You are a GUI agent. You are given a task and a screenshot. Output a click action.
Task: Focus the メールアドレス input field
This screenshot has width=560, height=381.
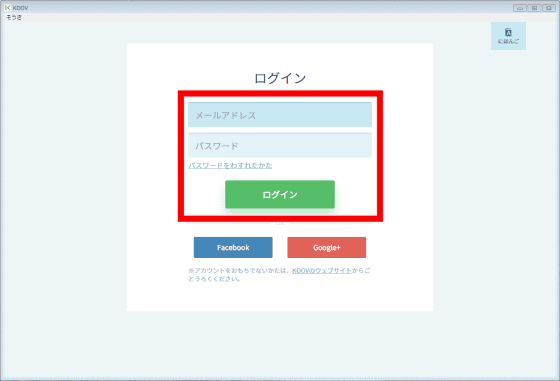[x=280, y=115]
